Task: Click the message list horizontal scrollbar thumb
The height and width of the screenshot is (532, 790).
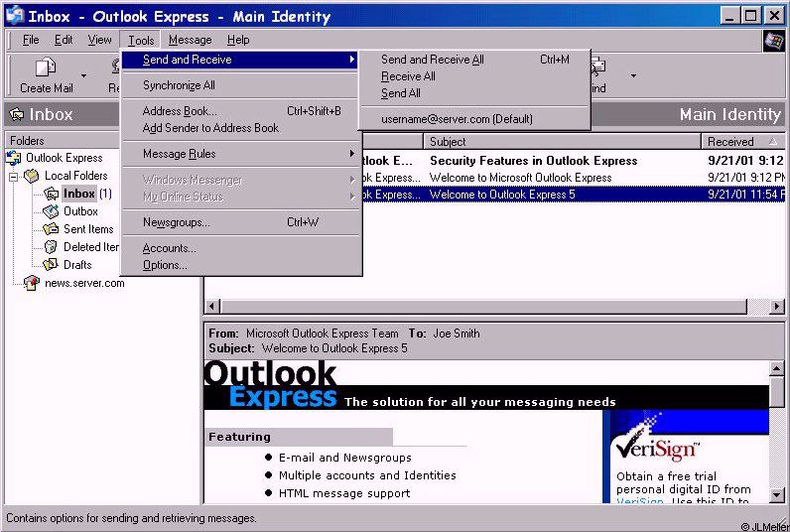Action: (483, 306)
